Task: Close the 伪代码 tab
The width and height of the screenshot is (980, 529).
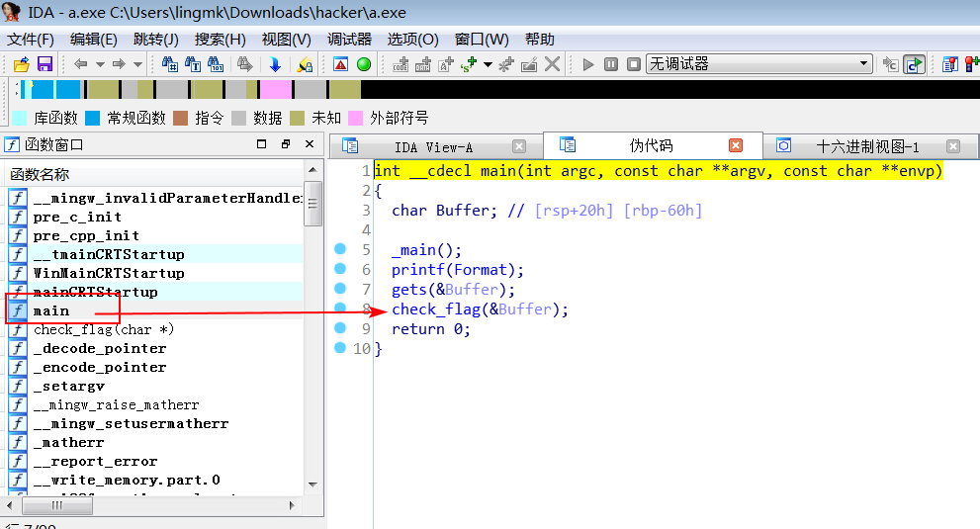Action: [736, 145]
